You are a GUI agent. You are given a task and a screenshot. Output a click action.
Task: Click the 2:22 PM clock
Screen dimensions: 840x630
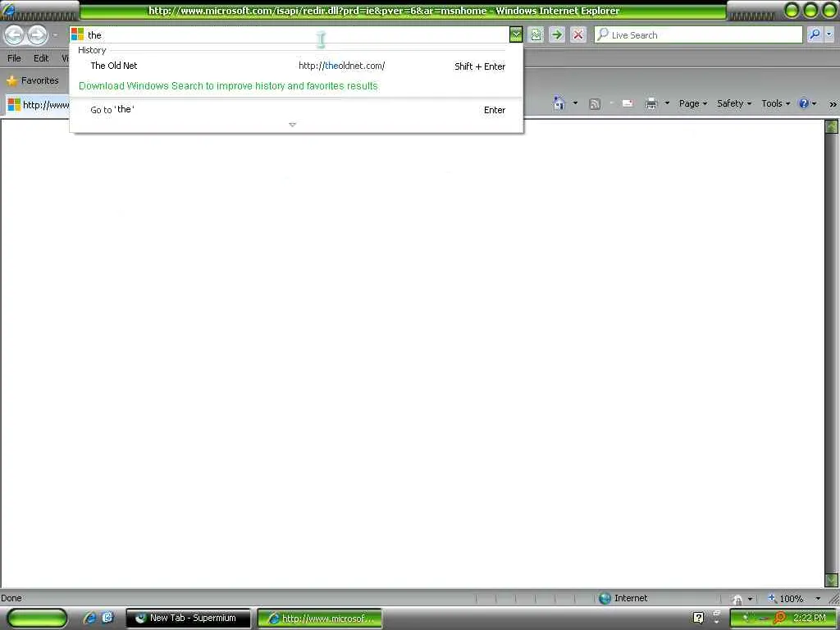coord(810,618)
